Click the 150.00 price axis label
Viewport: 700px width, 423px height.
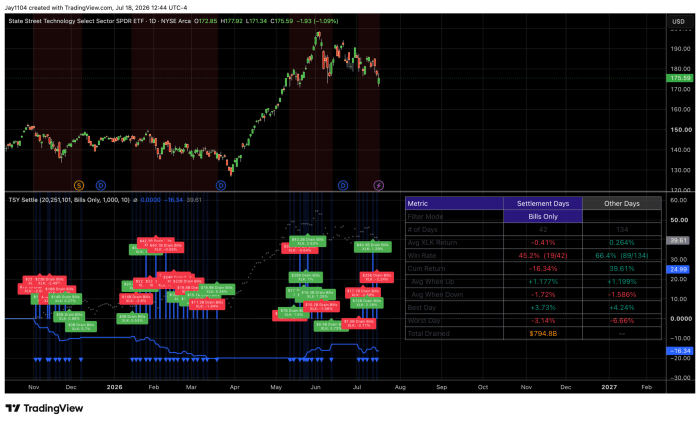coord(680,129)
